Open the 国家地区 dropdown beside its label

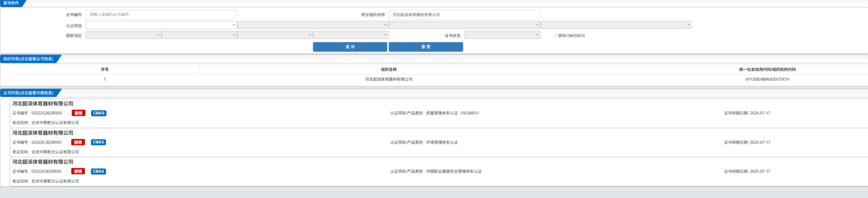pos(123,35)
